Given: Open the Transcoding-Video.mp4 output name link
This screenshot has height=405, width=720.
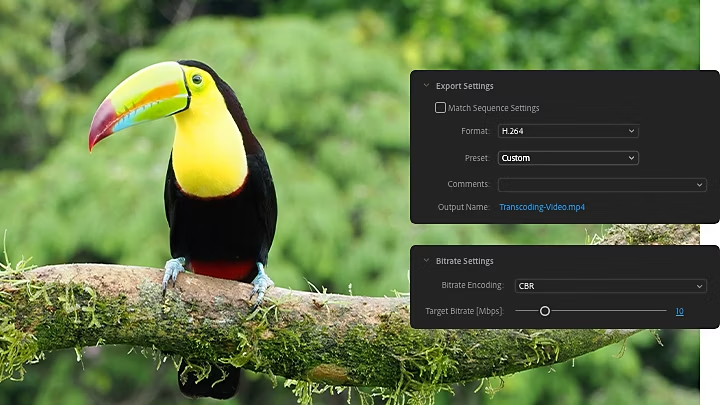Looking at the screenshot, I should [542, 207].
